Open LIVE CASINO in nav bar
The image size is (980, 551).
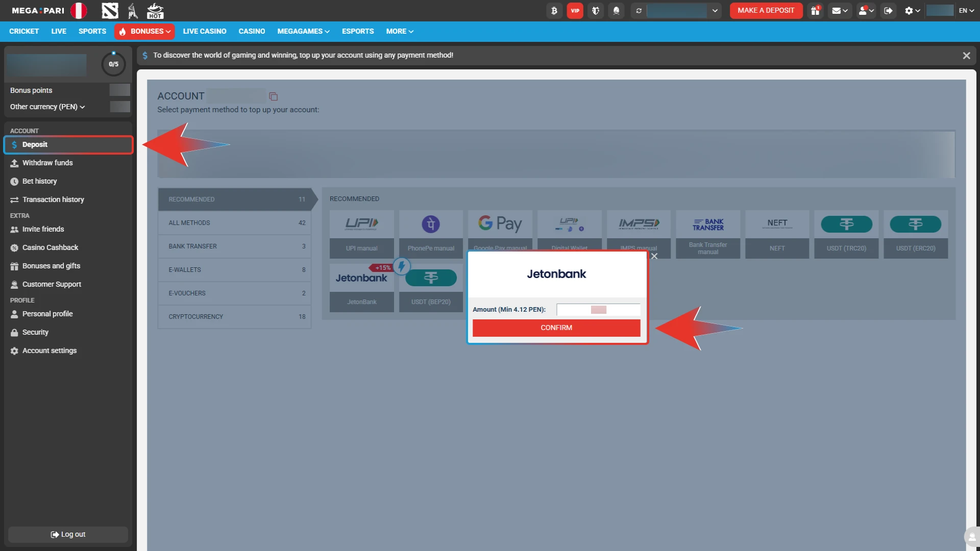click(x=205, y=32)
